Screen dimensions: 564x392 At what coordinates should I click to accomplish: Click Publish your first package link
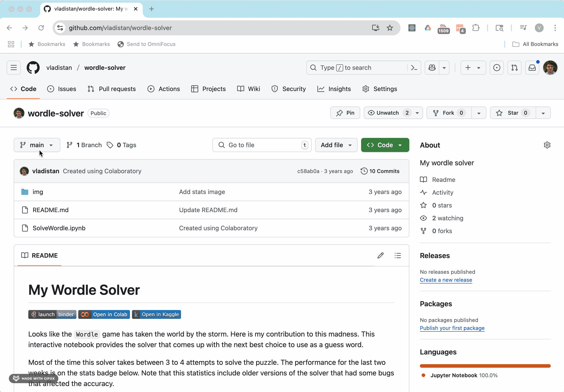point(452,328)
